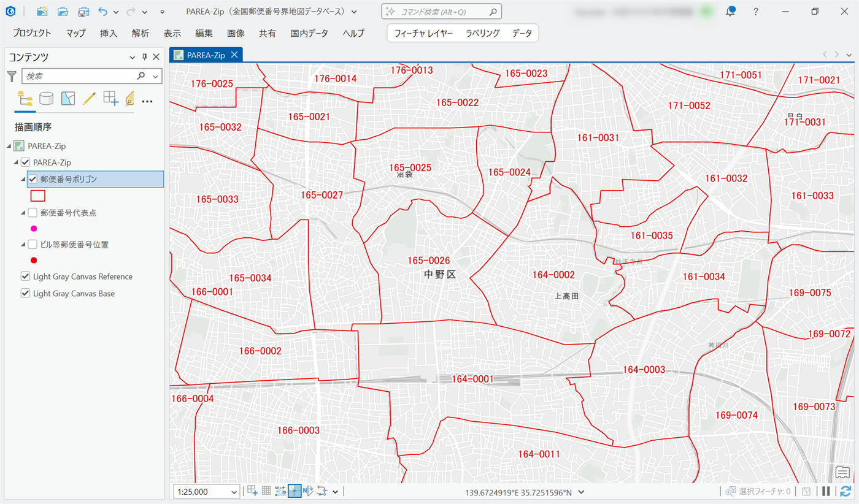Viewport: 859px width, 504px height.
Task: Uncheck the Light Gray Canvas Reference layer
Action: pos(25,277)
